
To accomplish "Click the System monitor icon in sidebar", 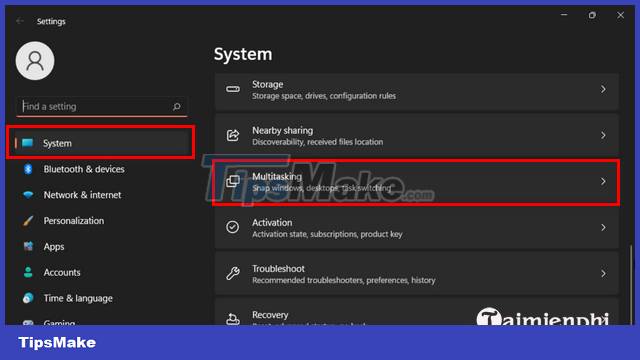I will 28,143.
